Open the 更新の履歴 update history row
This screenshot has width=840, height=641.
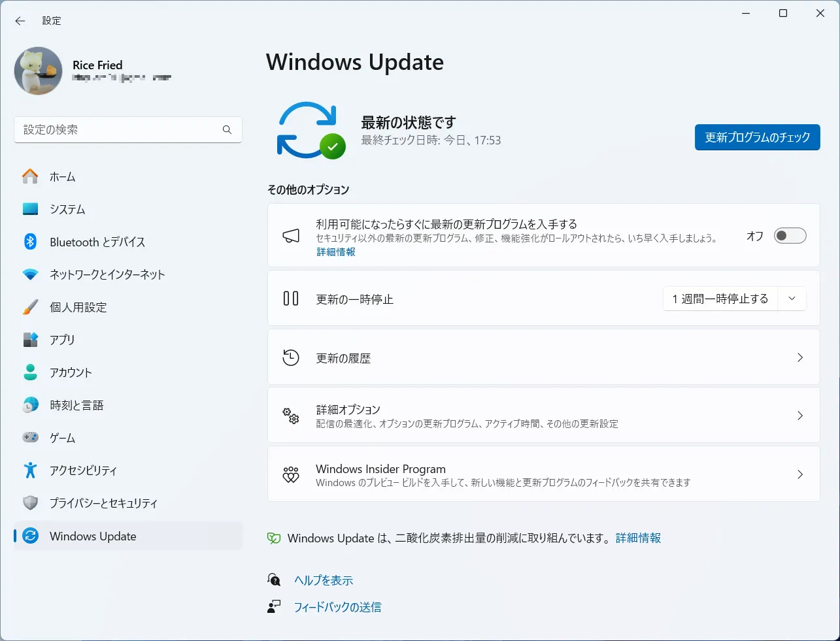click(x=543, y=357)
